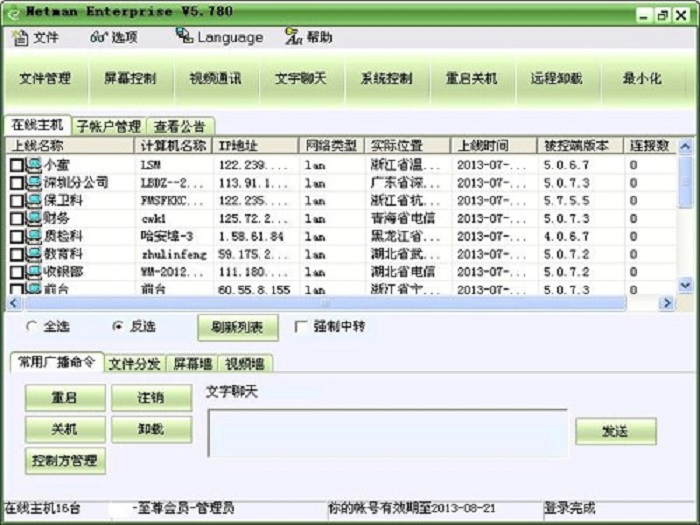Click the 刷新列表 button
The width and height of the screenshot is (700, 525).
coord(238,328)
